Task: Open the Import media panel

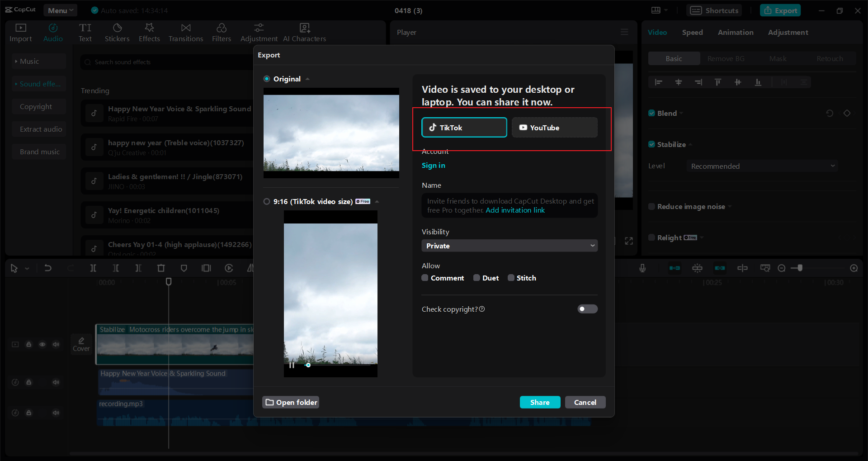Action: tap(21, 33)
